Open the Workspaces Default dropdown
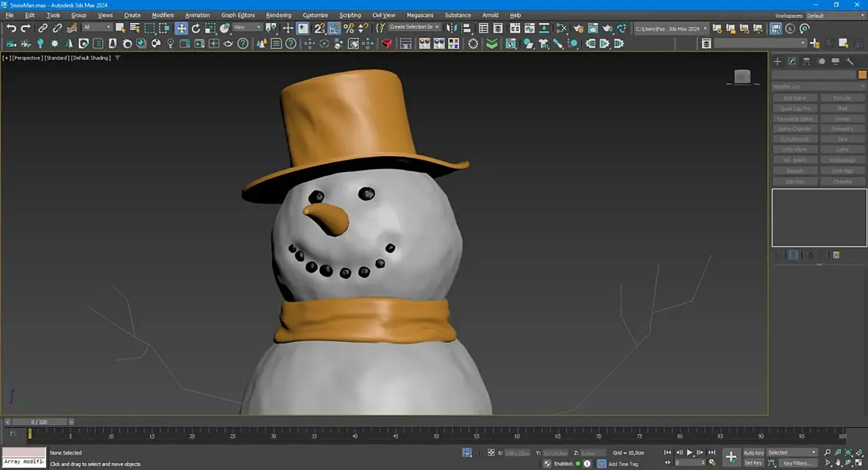Image resolution: width=868 pixels, height=470 pixels. click(834, 15)
